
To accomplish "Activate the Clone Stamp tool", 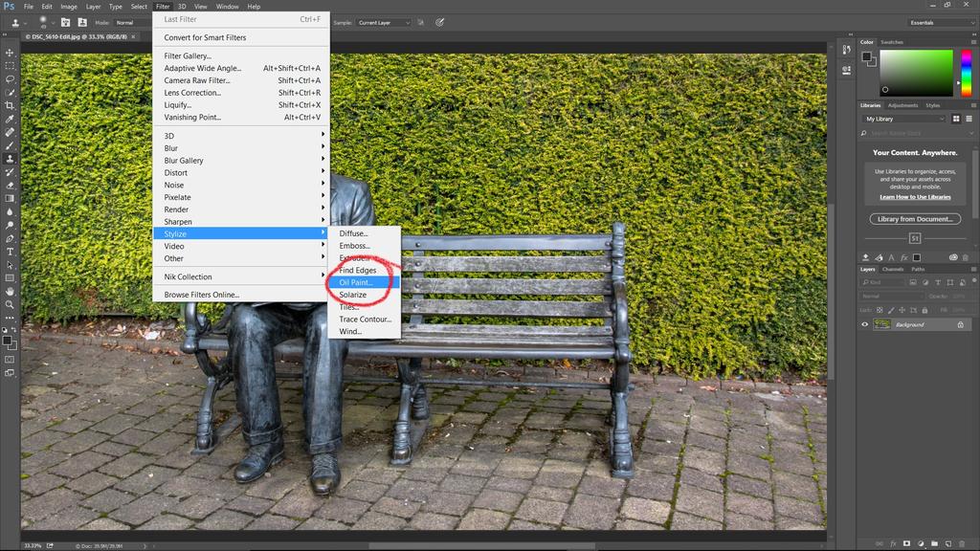I will [x=10, y=159].
